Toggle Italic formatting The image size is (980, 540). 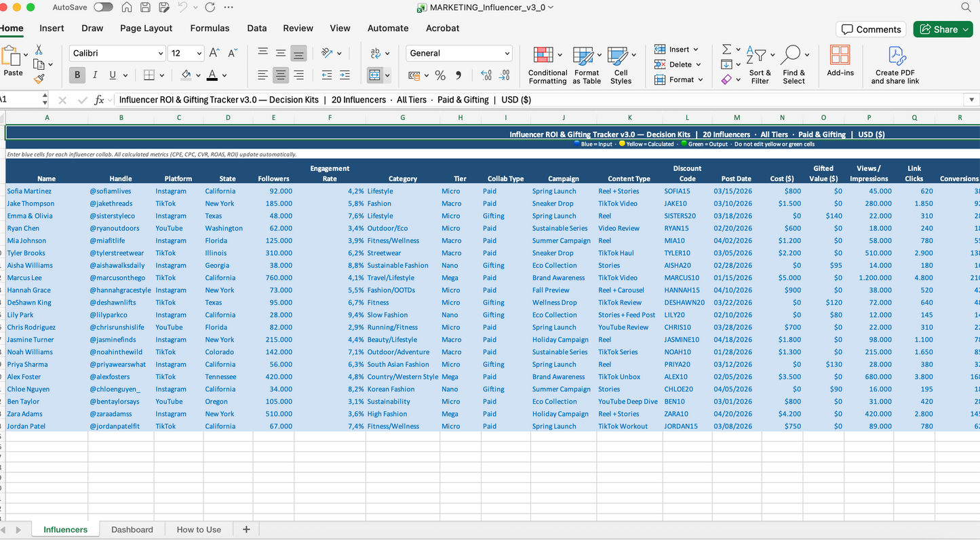(95, 75)
